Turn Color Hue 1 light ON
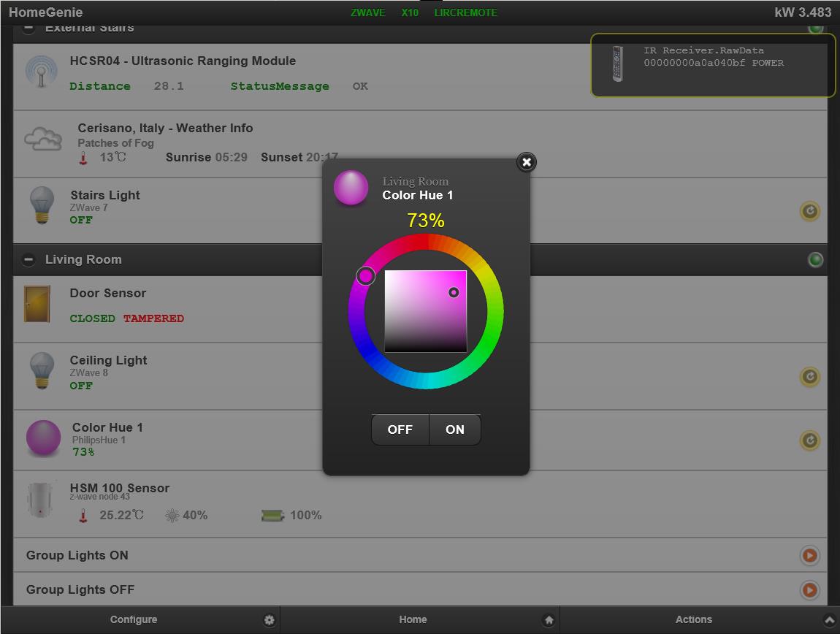The width and height of the screenshot is (840, 634). point(454,429)
